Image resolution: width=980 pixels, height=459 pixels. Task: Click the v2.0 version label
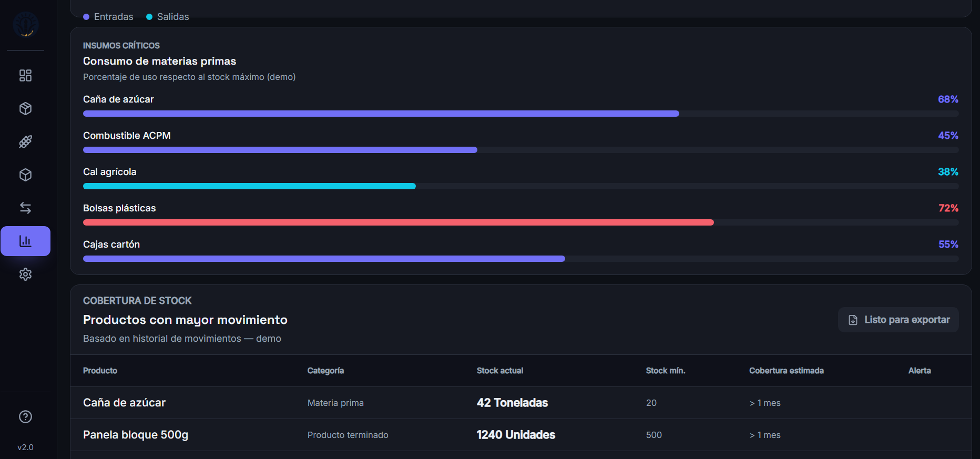click(x=25, y=447)
